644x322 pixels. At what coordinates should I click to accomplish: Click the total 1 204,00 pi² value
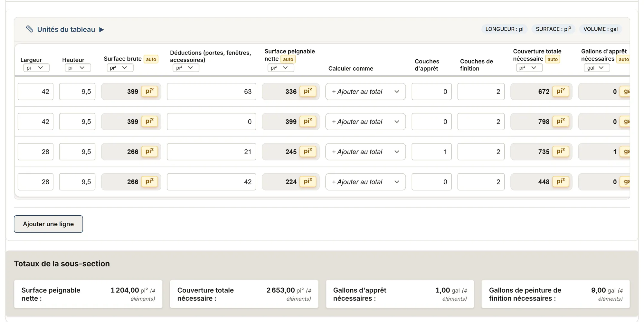click(129, 290)
